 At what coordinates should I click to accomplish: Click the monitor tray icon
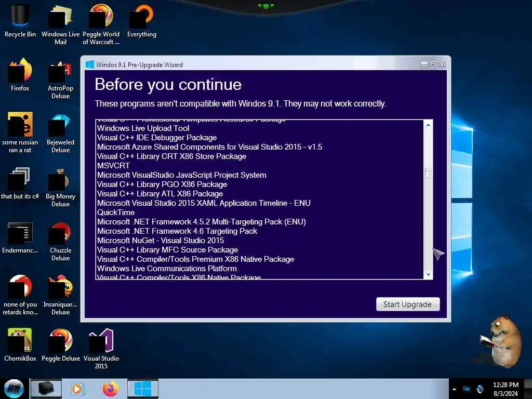tap(467, 389)
